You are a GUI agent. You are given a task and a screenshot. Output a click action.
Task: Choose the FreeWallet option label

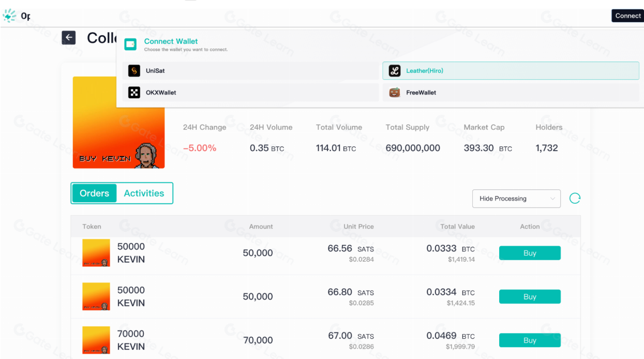click(x=421, y=93)
